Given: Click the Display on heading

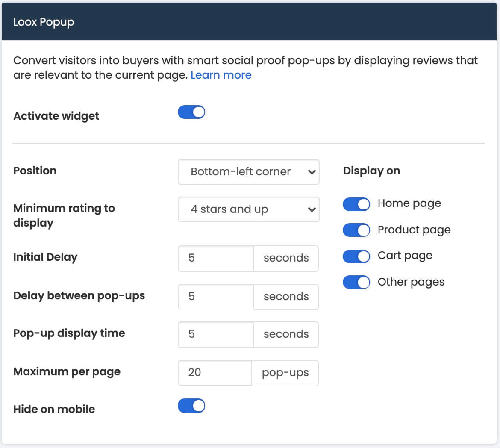Looking at the screenshot, I should (371, 171).
